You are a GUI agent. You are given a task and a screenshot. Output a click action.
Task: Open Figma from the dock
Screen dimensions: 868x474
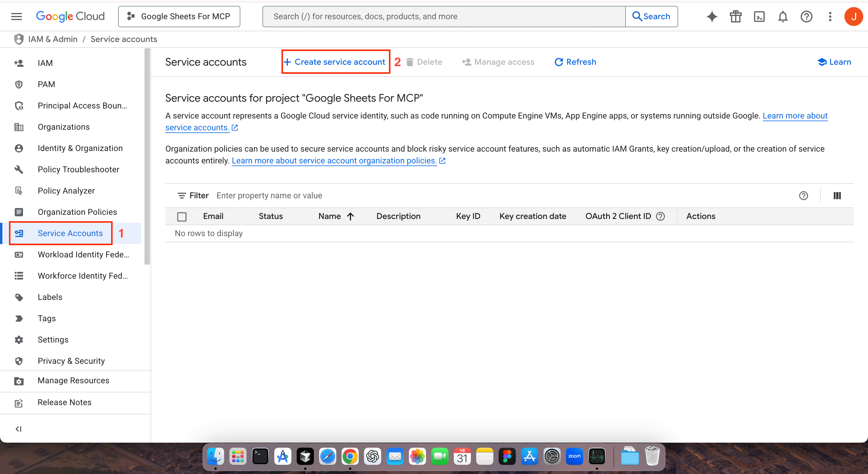507,456
